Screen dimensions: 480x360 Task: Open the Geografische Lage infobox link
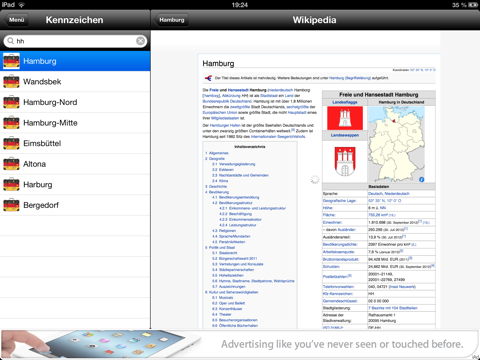tap(339, 201)
